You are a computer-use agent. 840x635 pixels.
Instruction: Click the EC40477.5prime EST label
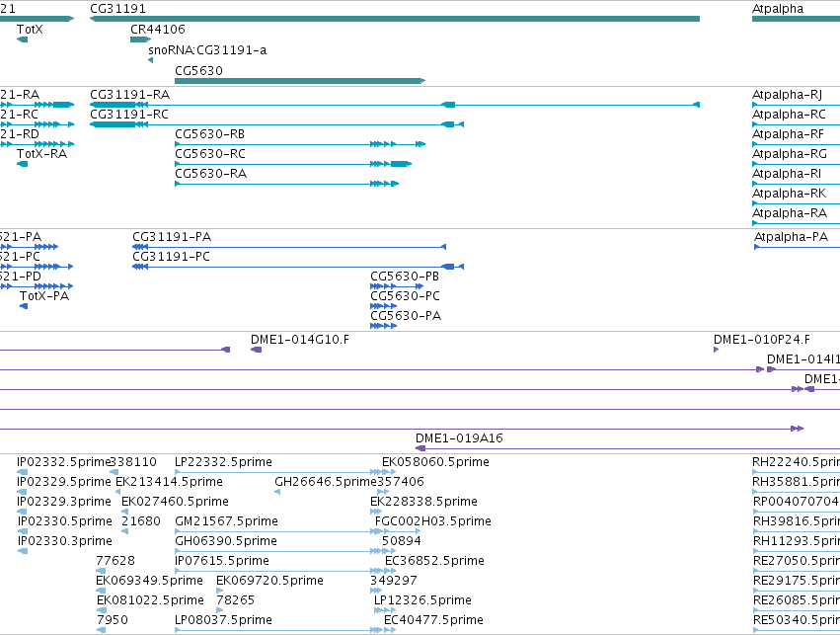point(433,620)
